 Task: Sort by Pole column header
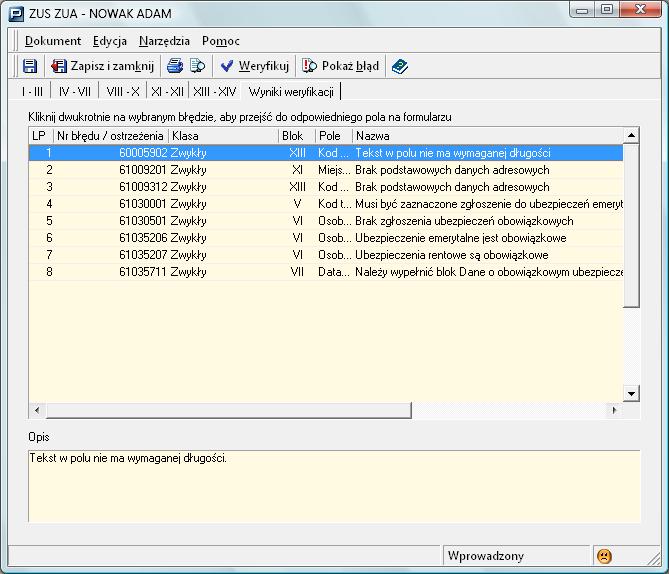tap(334, 136)
